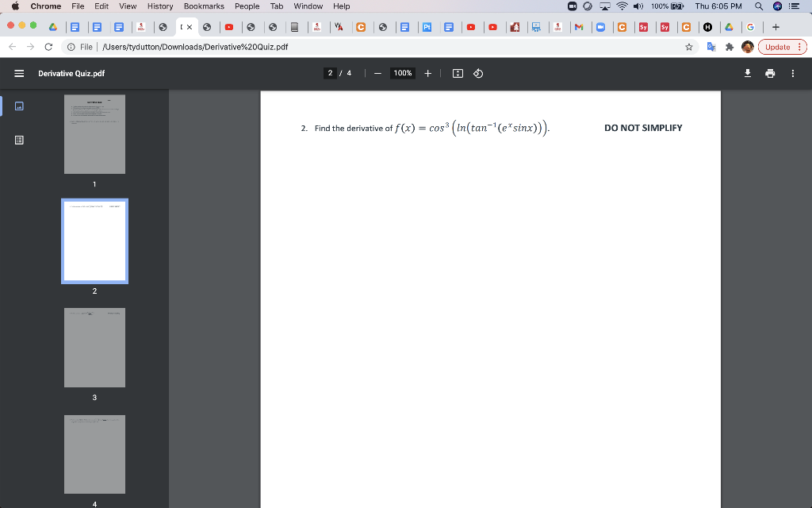
Task: Bookmark the page with the star icon
Action: click(689, 46)
